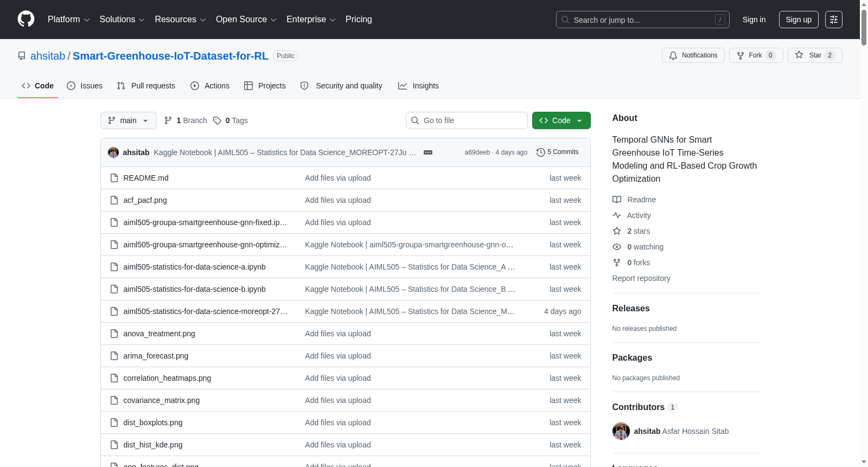Click the Go to file search box

tap(467, 120)
